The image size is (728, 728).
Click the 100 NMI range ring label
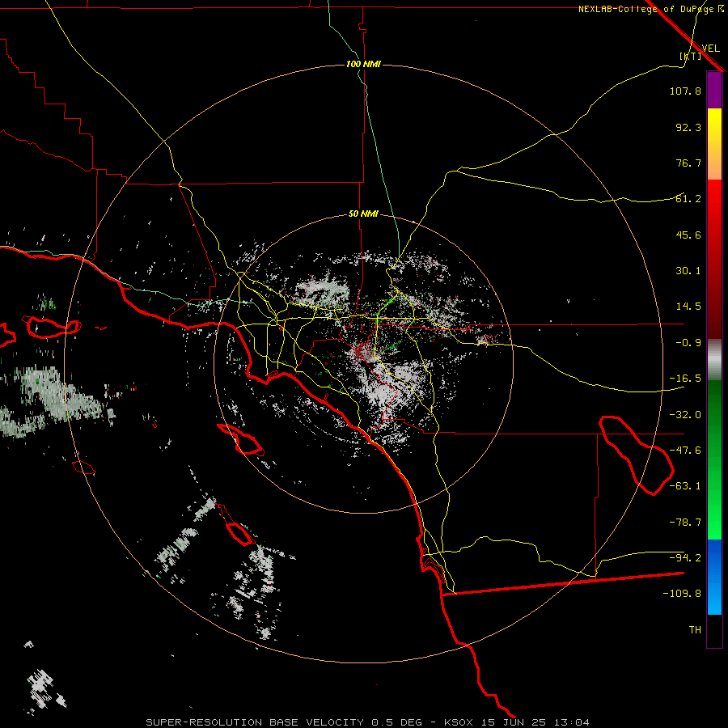coord(363,64)
